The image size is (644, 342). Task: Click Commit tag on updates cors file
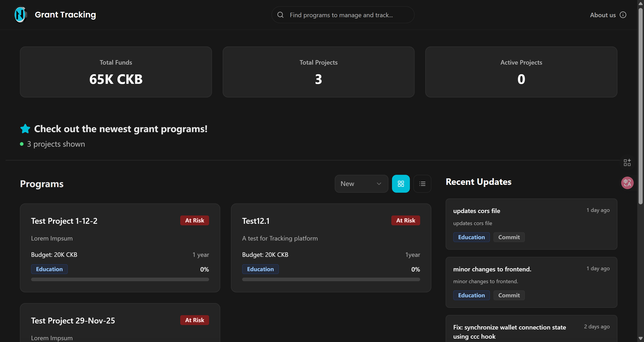[x=509, y=237]
